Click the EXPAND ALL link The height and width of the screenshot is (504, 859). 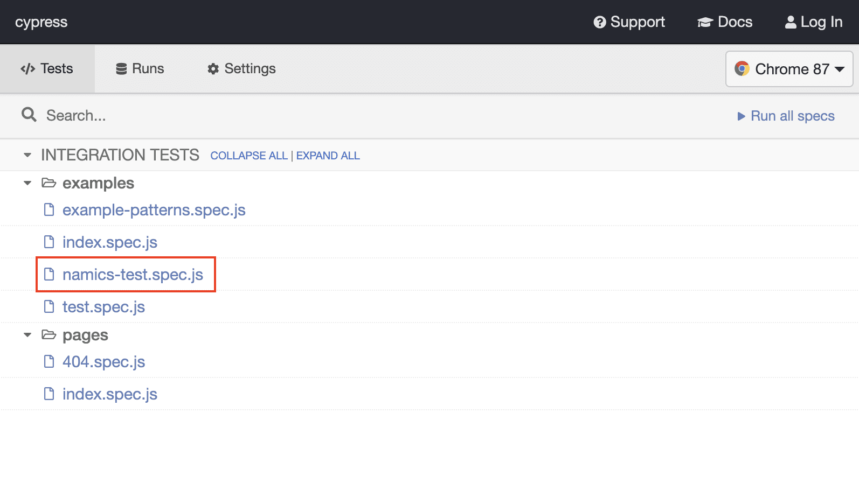click(328, 156)
